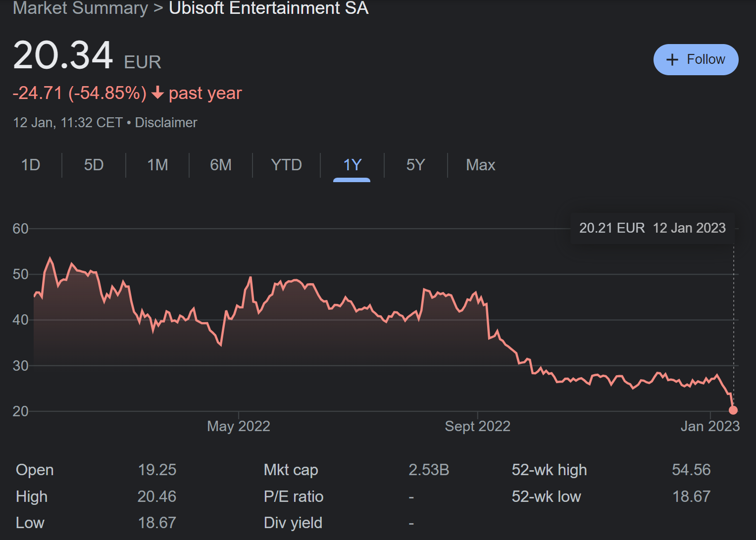Screen dimensions: 756x540
Task: Click the Div yield label
Action: click(x=293, y=523)
